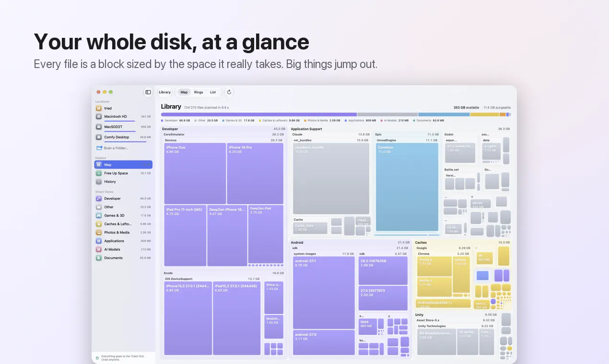Click the refresh rescan icon
Image resolution: width=609 pixels, height=364 pixels.
[x=229, y=92]
